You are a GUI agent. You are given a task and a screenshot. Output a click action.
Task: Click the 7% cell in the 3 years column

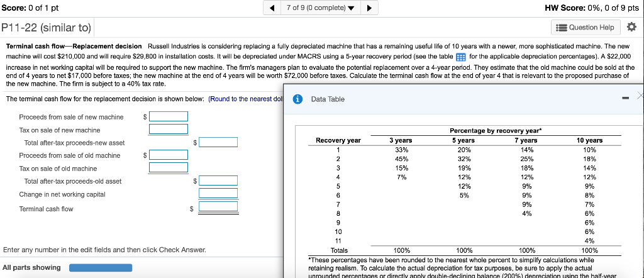click(401, 177)
